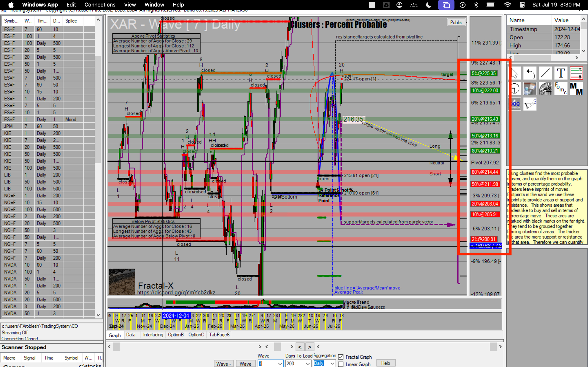Enable the Linear Graph checkbox
The height and width of the screenshot is (367, 588).
pos(341,364)
